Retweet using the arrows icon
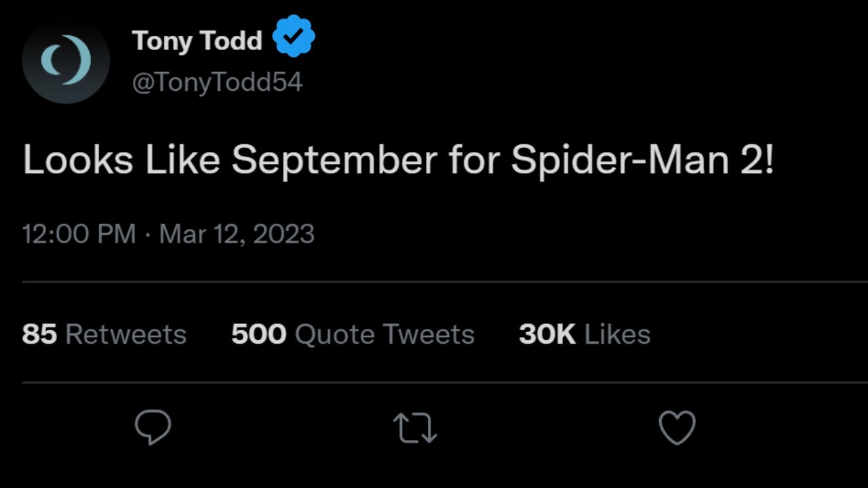The image size is (868, 488). pos(415,428)
